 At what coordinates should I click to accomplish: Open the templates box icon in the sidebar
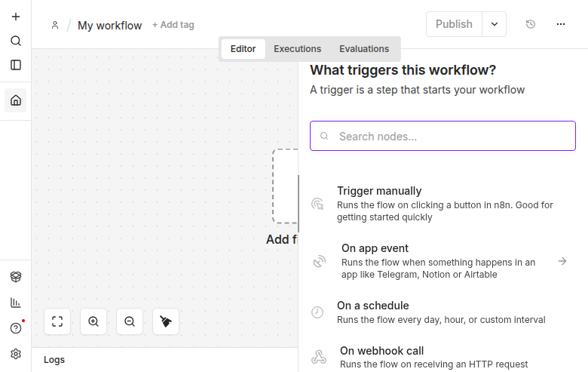(x=16, y=277)
